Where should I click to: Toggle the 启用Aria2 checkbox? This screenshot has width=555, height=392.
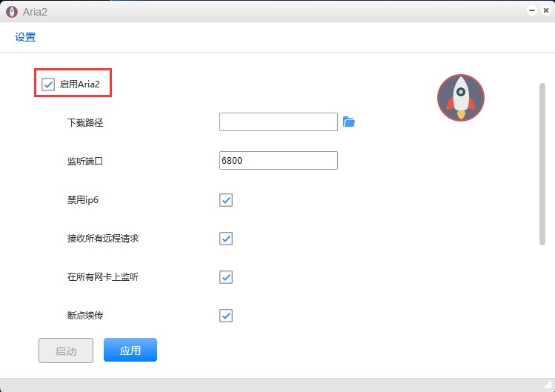tap(49, 84)
